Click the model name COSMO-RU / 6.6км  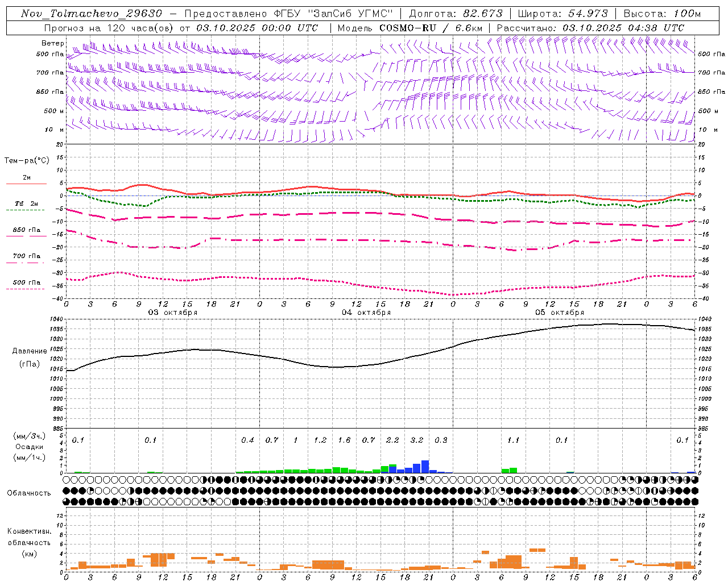click(431, 28)
